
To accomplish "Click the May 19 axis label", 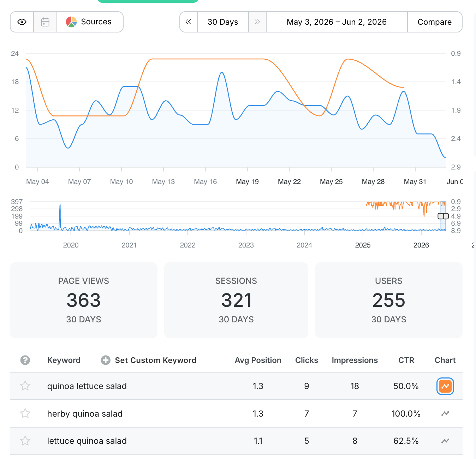I will click(x=248, y=181).
